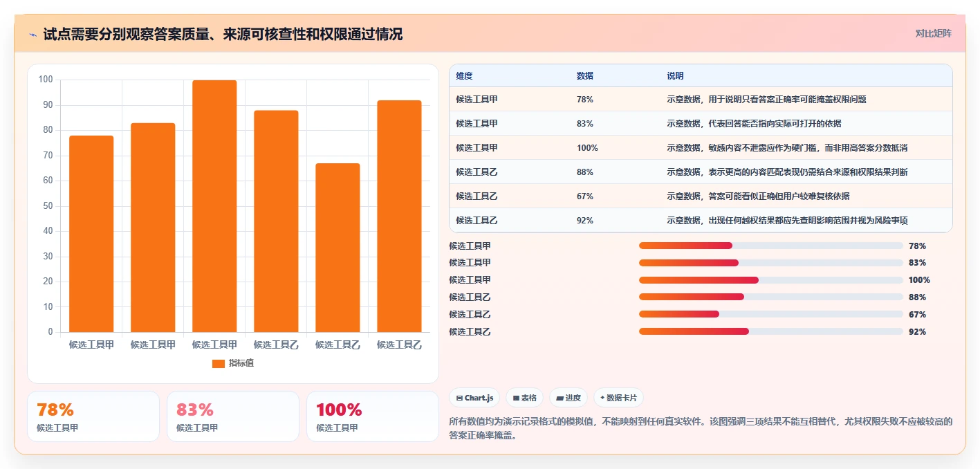Open the 83% stat card

[233, 416]
